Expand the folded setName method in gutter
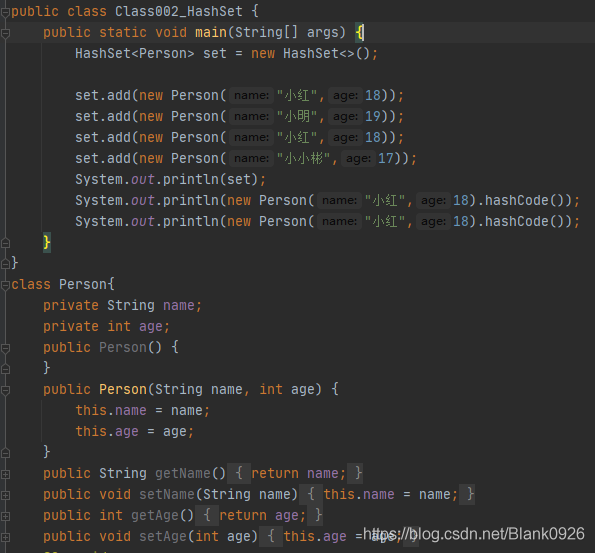This screenshot has width=595, height=553. (x=5, y=495)
